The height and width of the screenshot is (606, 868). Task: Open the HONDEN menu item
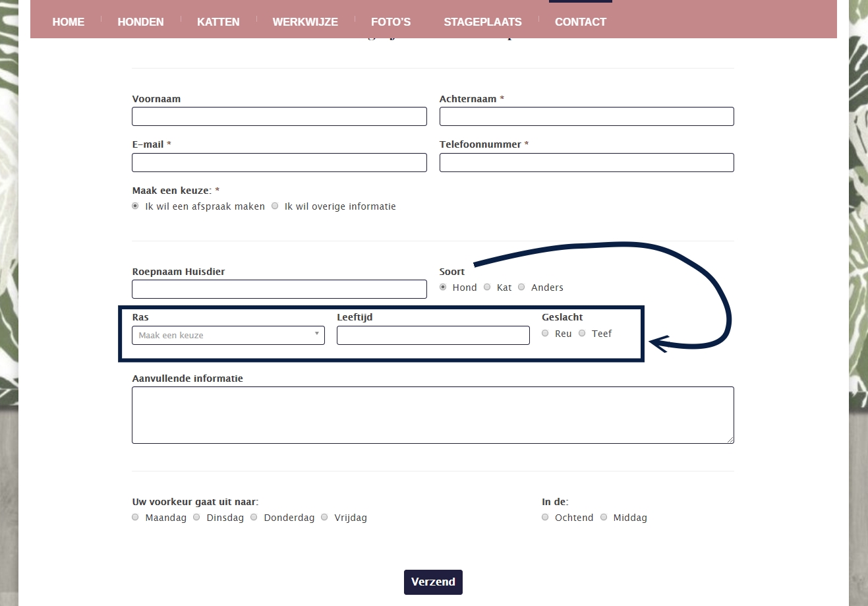tap(140, 22)
